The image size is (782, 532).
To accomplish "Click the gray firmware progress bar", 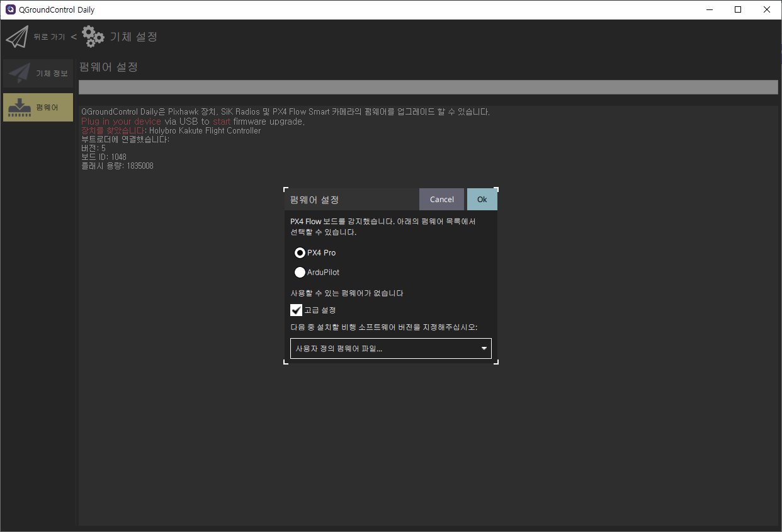I will 428,87.
